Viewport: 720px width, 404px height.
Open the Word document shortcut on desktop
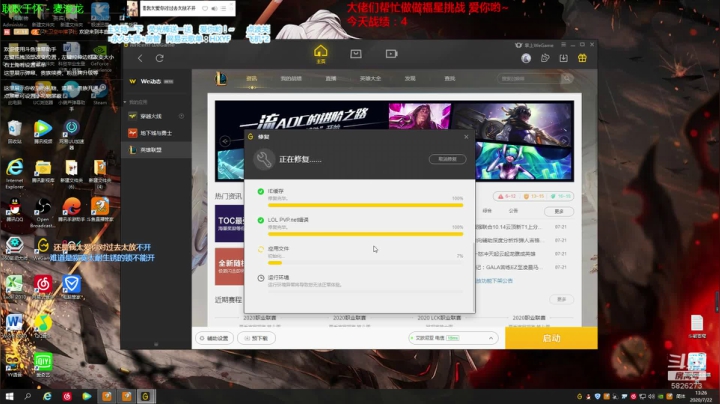coord(14,325)
